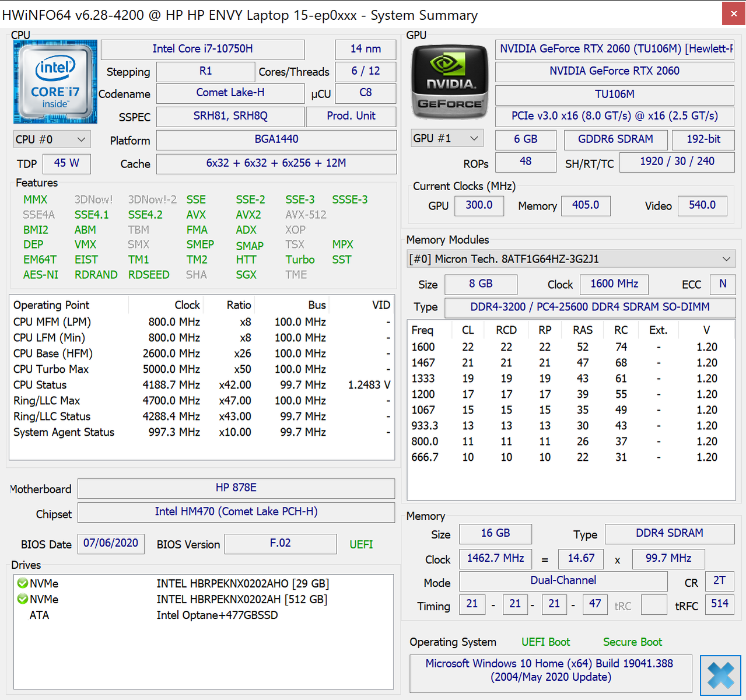Click the AVX2 feature label
The height and width of the screenshot is (700, 746).
coord(248,215)
